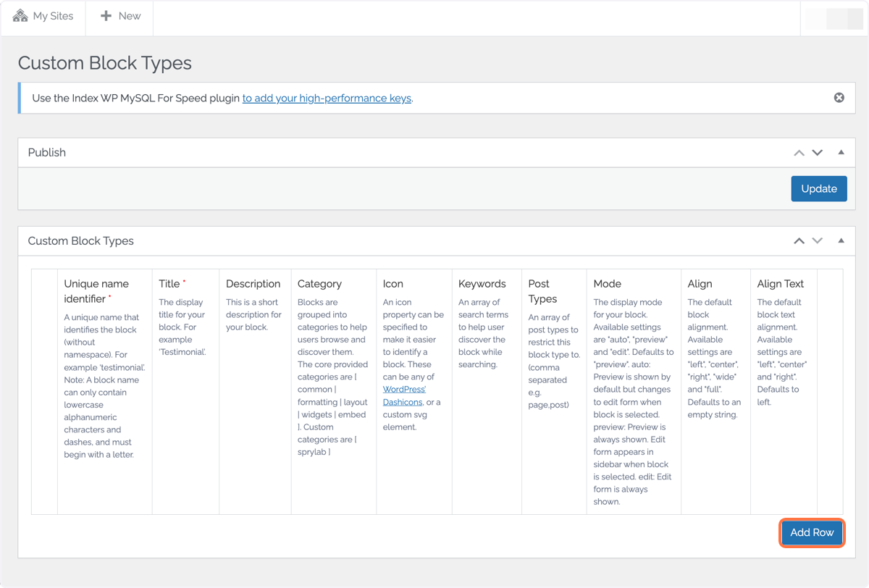Move Publish panel up
Screen dimensions: 869x588
click(x=799, y=153)
